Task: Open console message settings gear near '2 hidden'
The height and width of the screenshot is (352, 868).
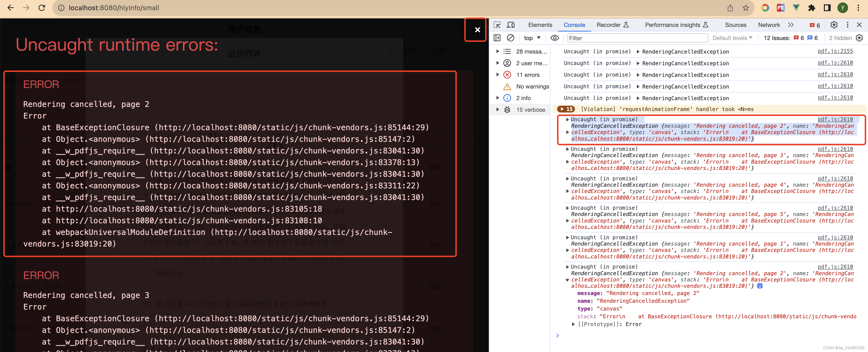Action: click(860, 38)
